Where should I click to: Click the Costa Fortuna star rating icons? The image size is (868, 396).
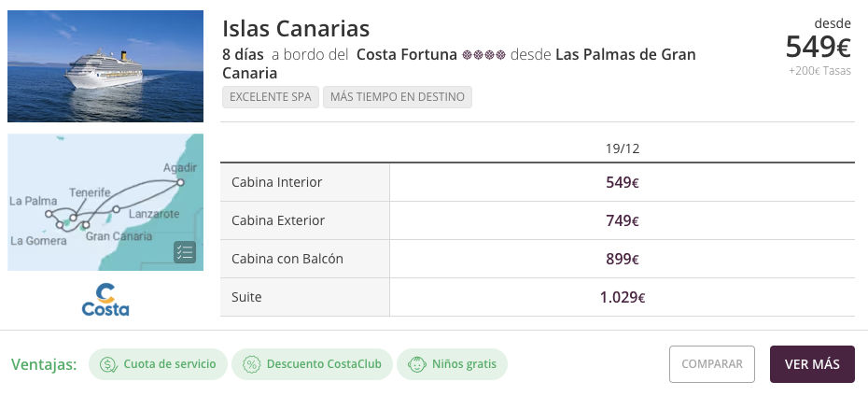coord(483,55)
